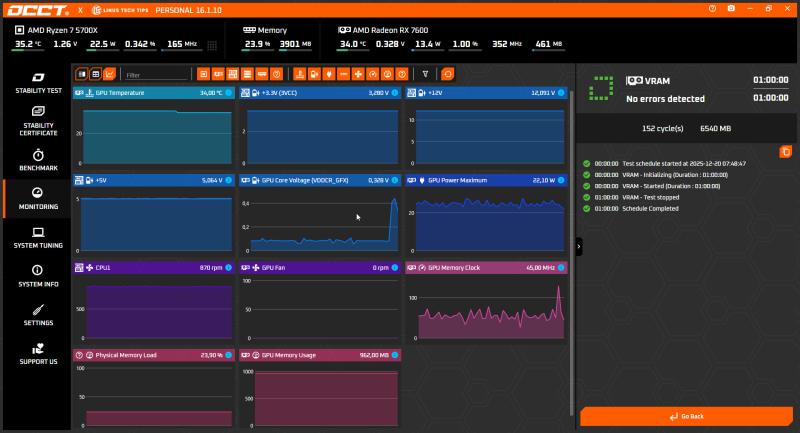Filter by temperature thermometer icon

[300, 74]
